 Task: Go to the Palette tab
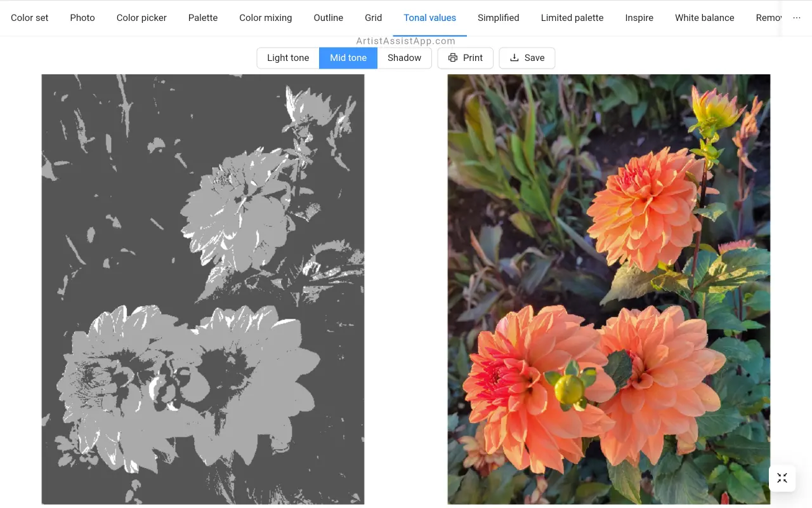tap(203, 18)
